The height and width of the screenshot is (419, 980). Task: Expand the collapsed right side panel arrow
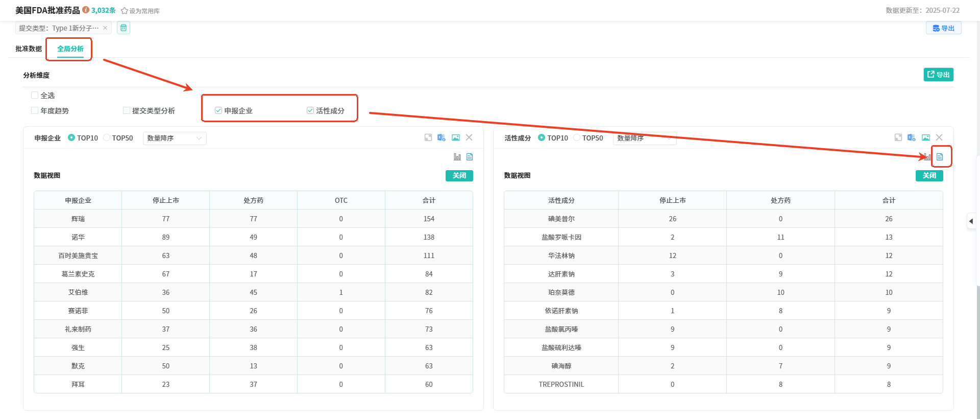point(971,221)
